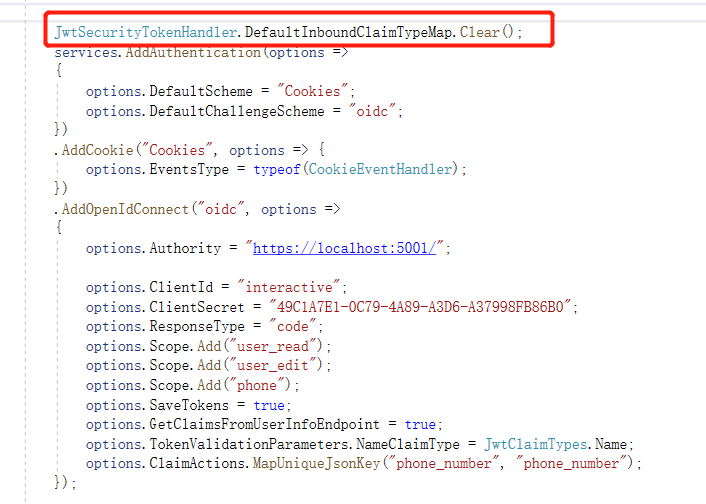Click TokenValidationParameters.NameClaimType text
The height and width of the screenshot is (504, 706).
(304, 444)
